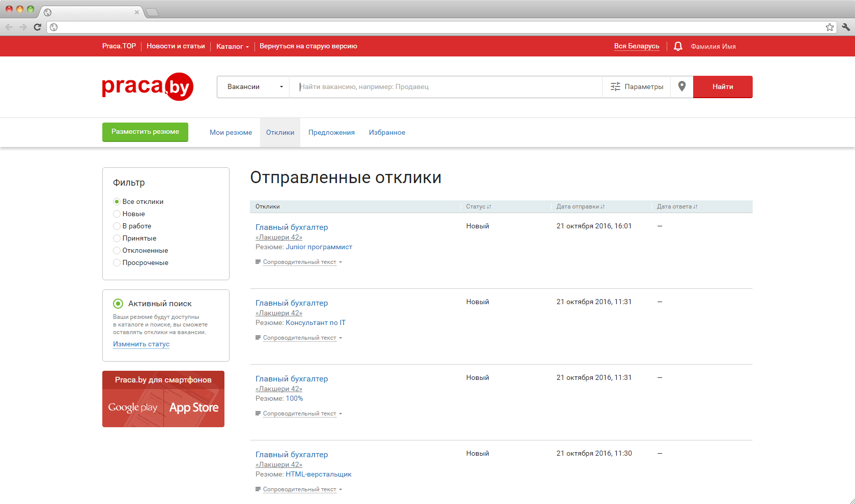Select the Принятые filter option
This screenshot has height=504, width=855.
(117, 239)
